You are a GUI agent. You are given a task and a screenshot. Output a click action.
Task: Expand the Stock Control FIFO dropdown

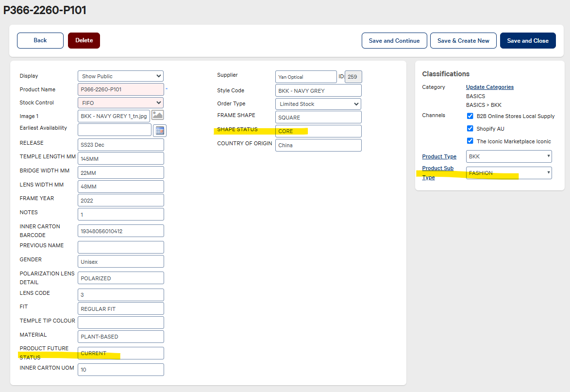coord(120,103)
